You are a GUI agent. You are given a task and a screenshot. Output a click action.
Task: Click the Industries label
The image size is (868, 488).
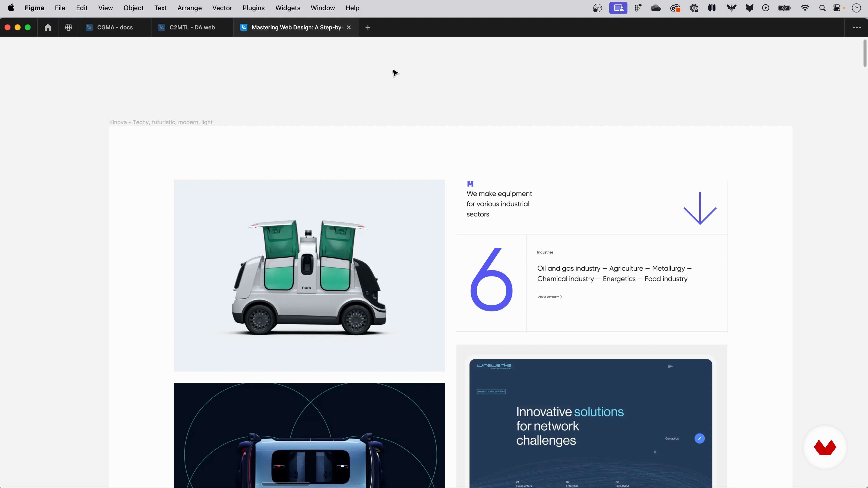(545, 252)
